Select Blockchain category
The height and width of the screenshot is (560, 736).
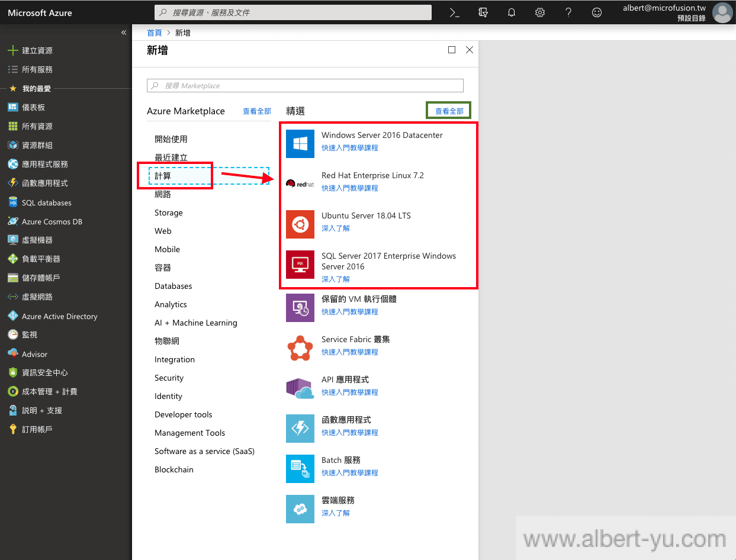point(174,469)
